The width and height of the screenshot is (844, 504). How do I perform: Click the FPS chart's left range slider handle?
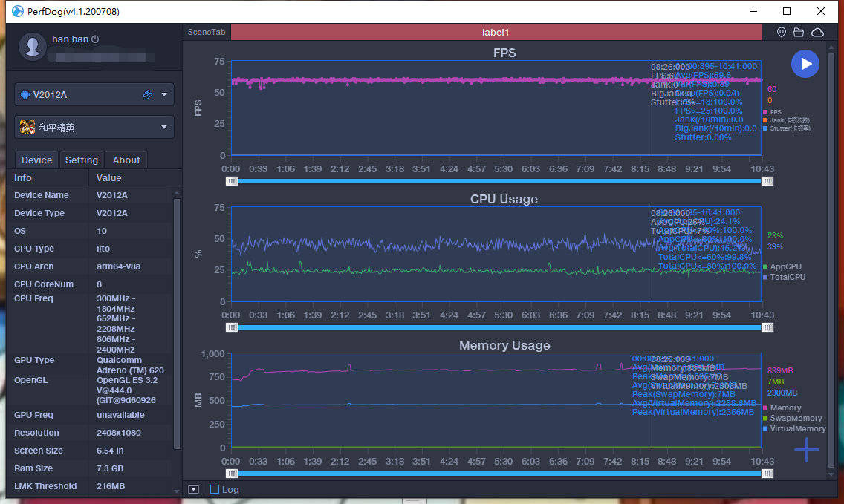tap(232, 181)
